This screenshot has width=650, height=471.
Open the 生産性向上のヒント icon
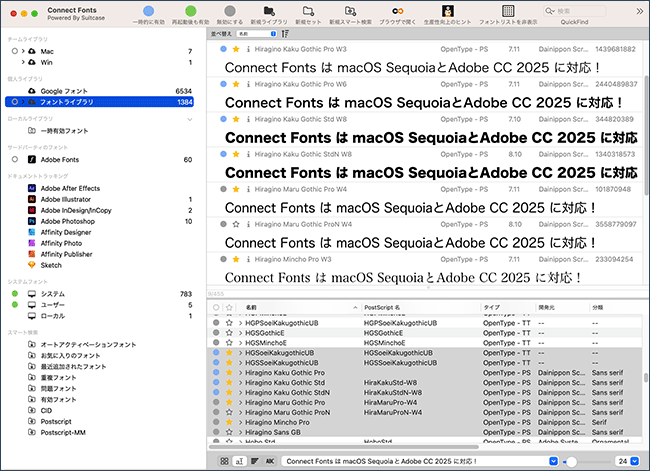[x=448, y=11]
